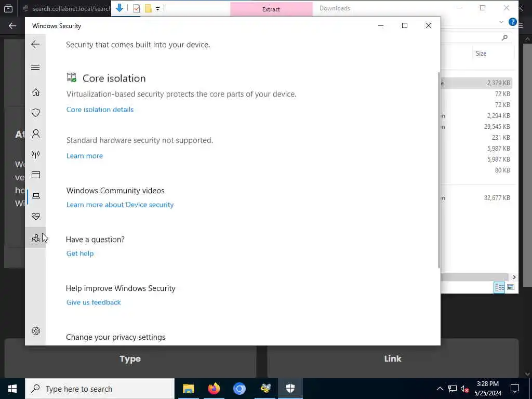Click Give us feedback link

pos(94,302)
